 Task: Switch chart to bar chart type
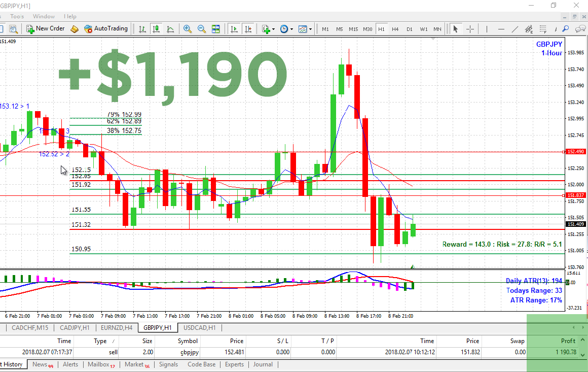click(142, 29)
